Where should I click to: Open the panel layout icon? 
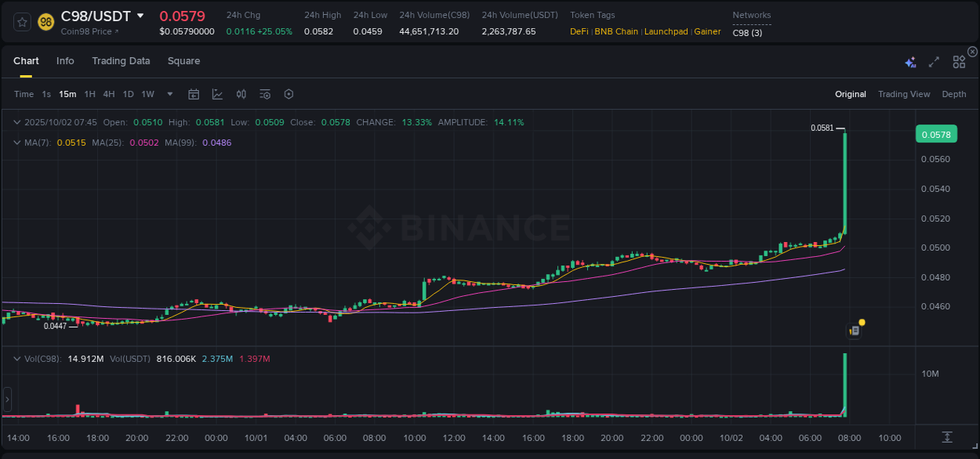tap(958, 60)
